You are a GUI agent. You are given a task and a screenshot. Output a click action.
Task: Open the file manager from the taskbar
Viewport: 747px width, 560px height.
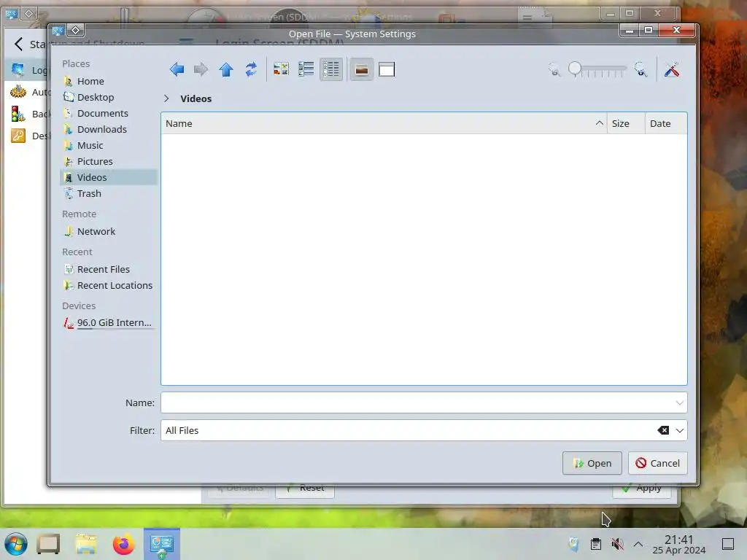coord(86,544)
